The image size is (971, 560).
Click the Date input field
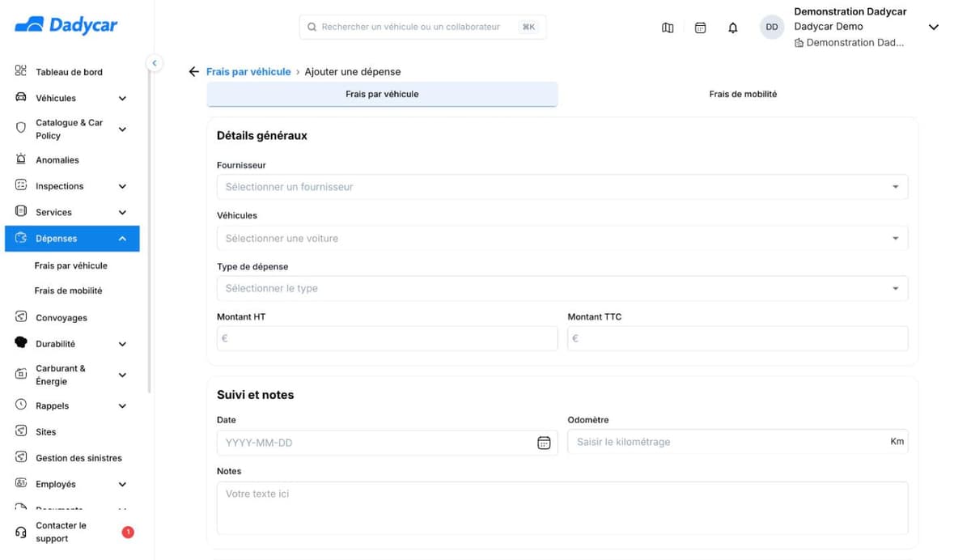[x=387, y=443]
